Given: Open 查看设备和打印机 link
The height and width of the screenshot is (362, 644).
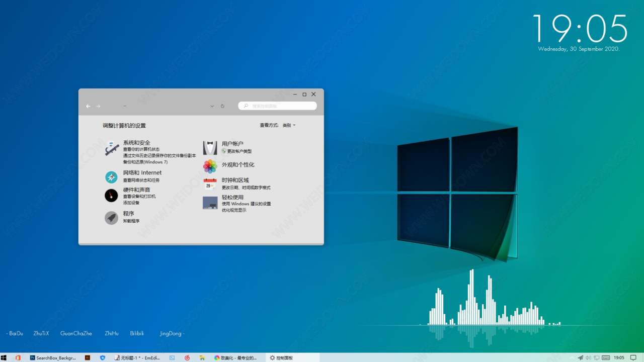Looking at the screenshot, I should click(139, 197).
